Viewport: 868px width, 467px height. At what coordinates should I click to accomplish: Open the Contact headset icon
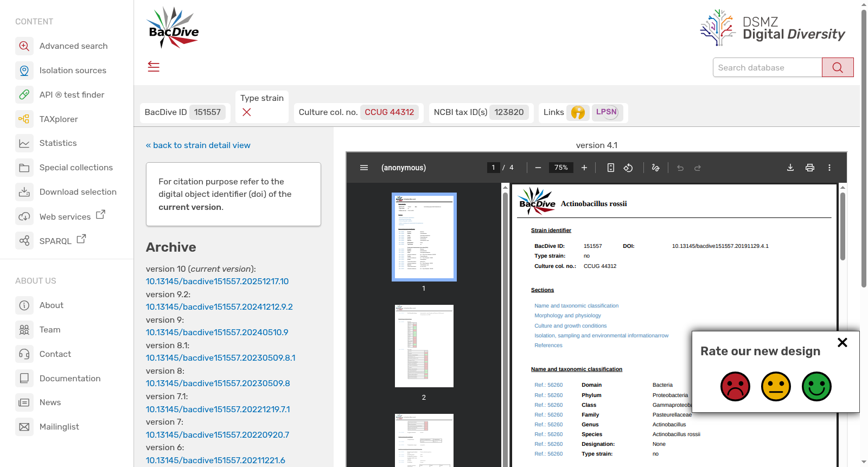click(x=24, y=354)
